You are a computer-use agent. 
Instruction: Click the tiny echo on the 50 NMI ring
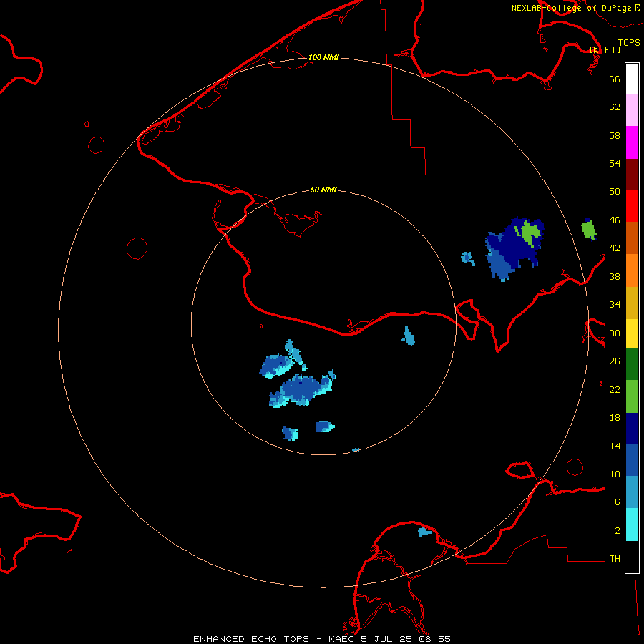[356, 450]
